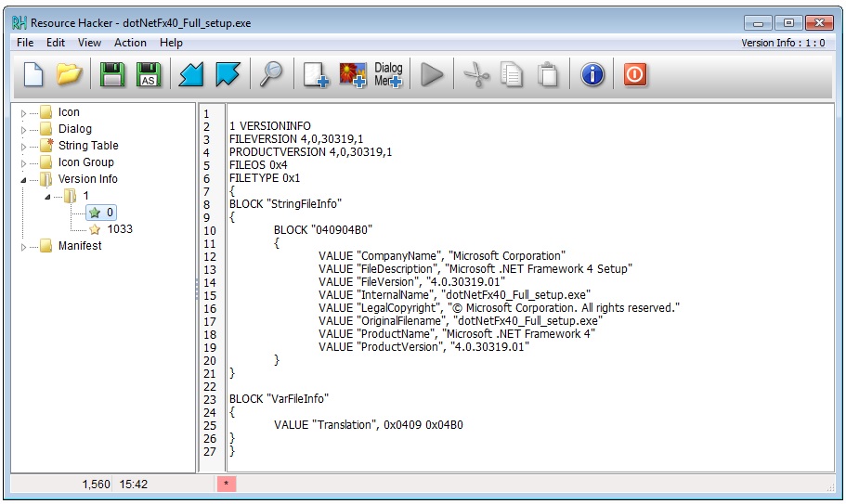
Task: Open the Find text magnifier
Action: click(271, 74)
